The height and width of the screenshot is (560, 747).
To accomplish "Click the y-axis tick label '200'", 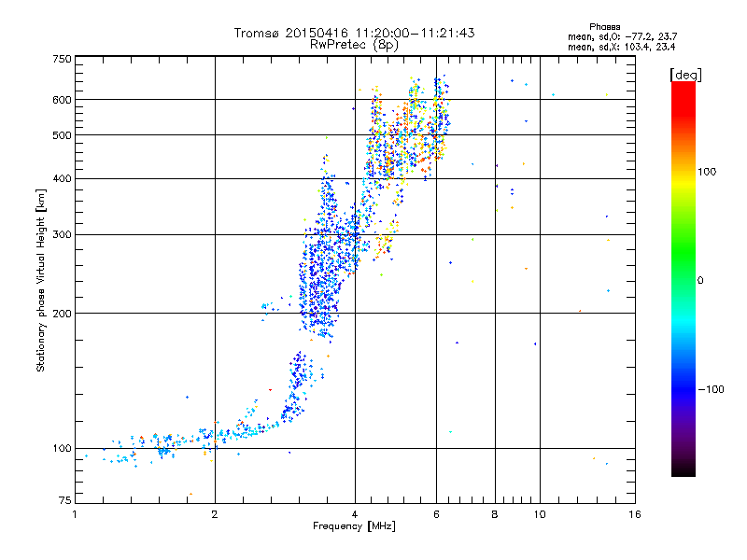I will point(63,314).
